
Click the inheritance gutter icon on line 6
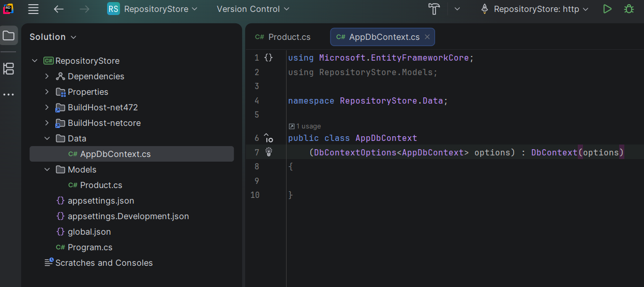(268, 138)
